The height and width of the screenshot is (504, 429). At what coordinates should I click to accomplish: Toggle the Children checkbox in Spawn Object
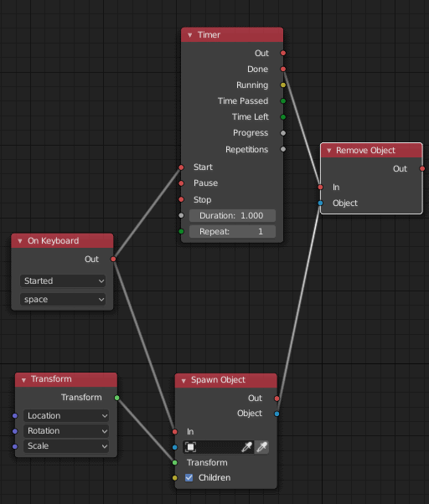[189, 478]
